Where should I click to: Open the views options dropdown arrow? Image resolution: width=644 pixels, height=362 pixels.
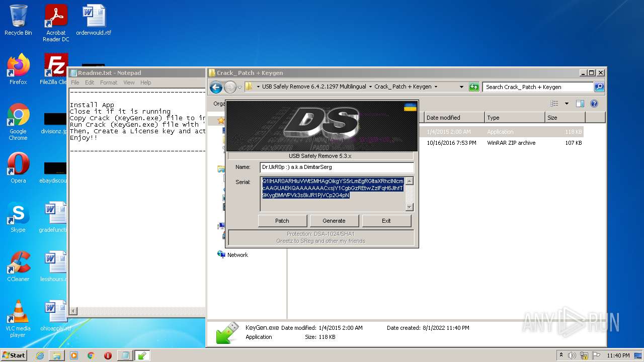[567, 104]
